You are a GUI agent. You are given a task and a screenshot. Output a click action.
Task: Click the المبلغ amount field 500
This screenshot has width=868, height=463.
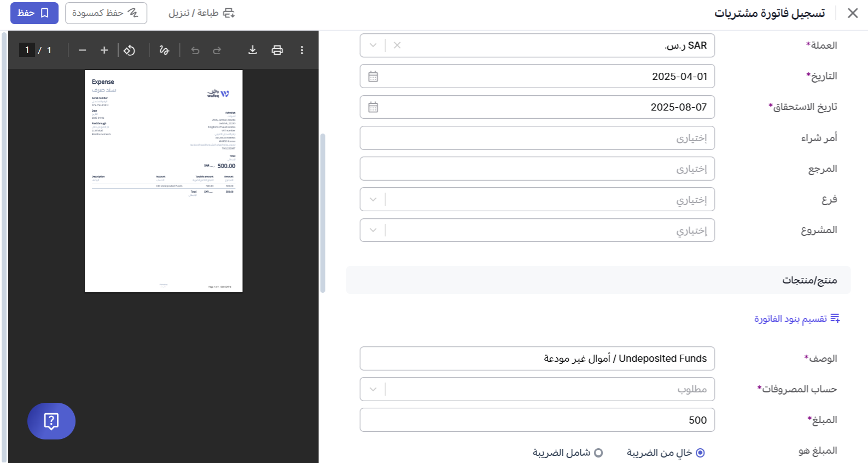point(537,420)
